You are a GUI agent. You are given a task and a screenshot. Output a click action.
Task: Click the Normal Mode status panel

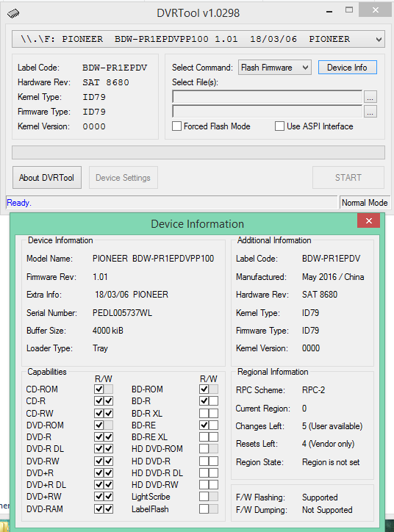(365, 203)
